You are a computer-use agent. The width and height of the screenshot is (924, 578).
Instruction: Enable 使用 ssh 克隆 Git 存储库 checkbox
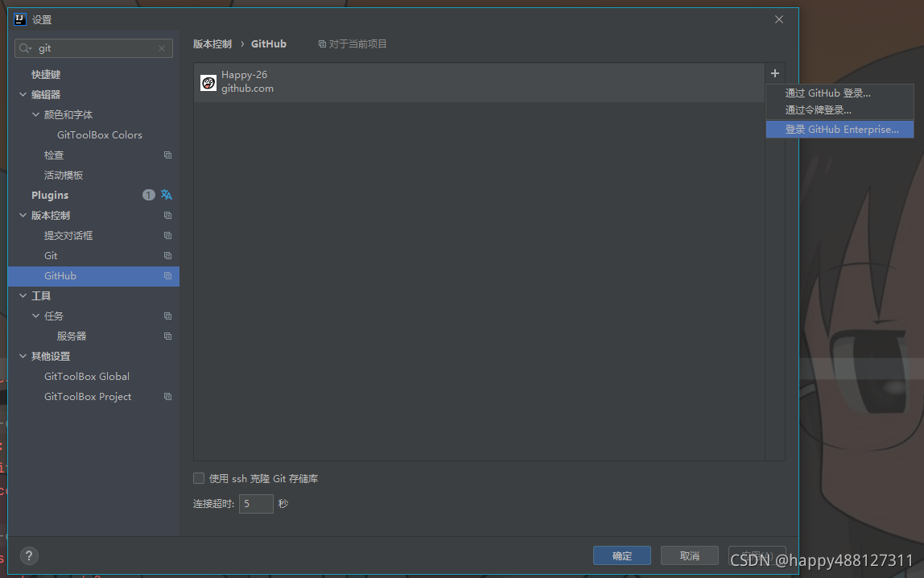(199, 478)
